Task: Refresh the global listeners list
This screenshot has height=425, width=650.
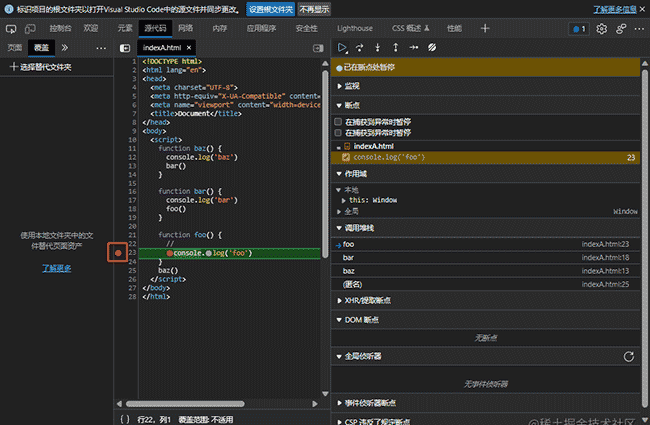Action: (628, 357)
